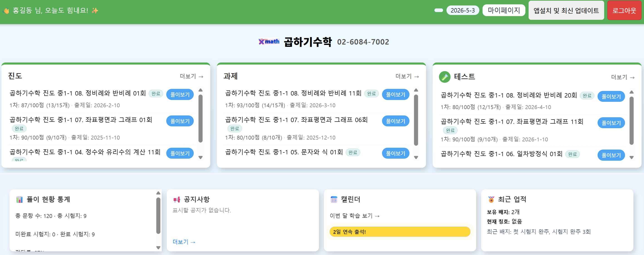The height and width of the screenshot is (255, 644).
Task: Click the 풀이 현황 통계 scrollbar thumb
Action: pyautogui.click(x=158, y=216)
